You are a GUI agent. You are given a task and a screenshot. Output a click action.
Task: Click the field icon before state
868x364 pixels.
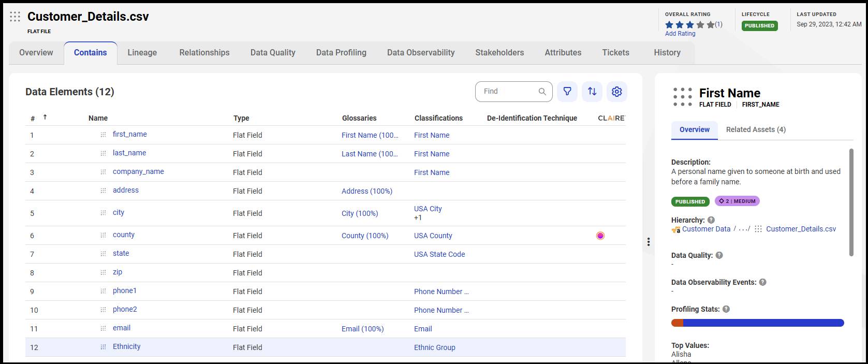pos(103,254)
